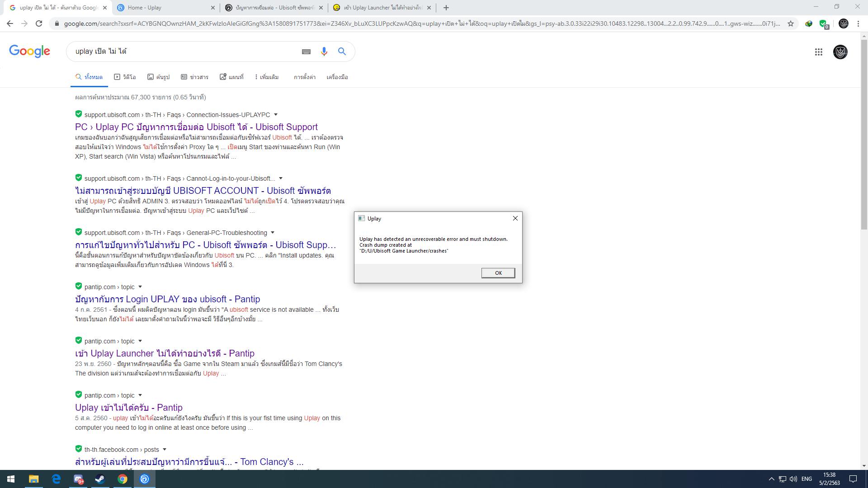Open การแก้ไขปัญหาทั่วไปสำหรับ PC result
The width and height of the screenshot is (868, 488).
pyautogui.click(x=206, y=245)
